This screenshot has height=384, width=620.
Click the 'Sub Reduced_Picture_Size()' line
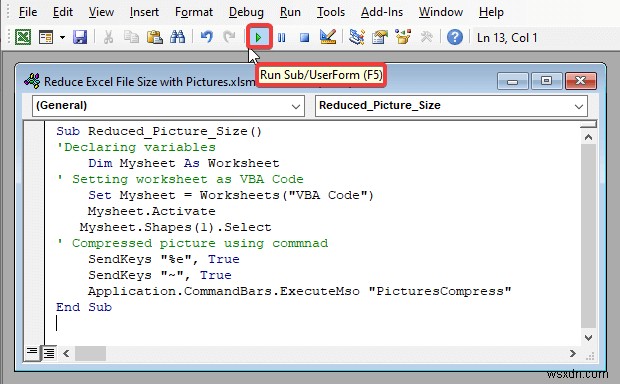159,131
